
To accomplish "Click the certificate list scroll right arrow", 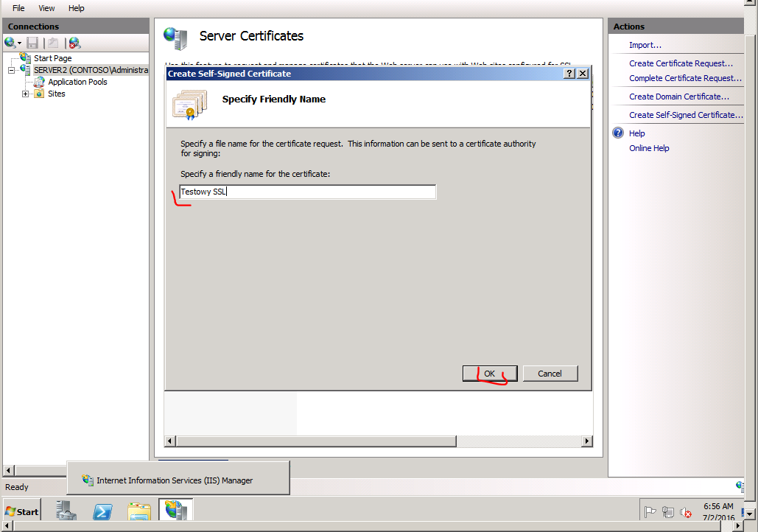I will (x=587, y=441).
